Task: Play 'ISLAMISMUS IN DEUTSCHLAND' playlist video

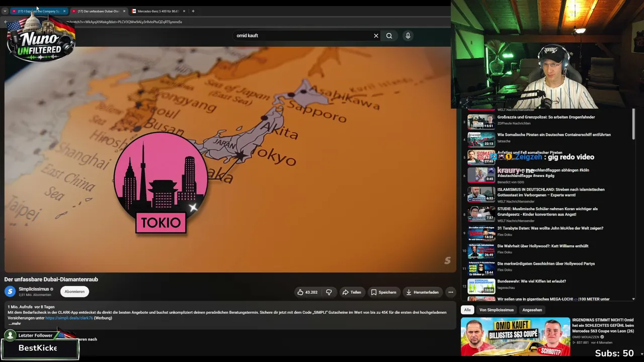Action: [x=551, y=192]
